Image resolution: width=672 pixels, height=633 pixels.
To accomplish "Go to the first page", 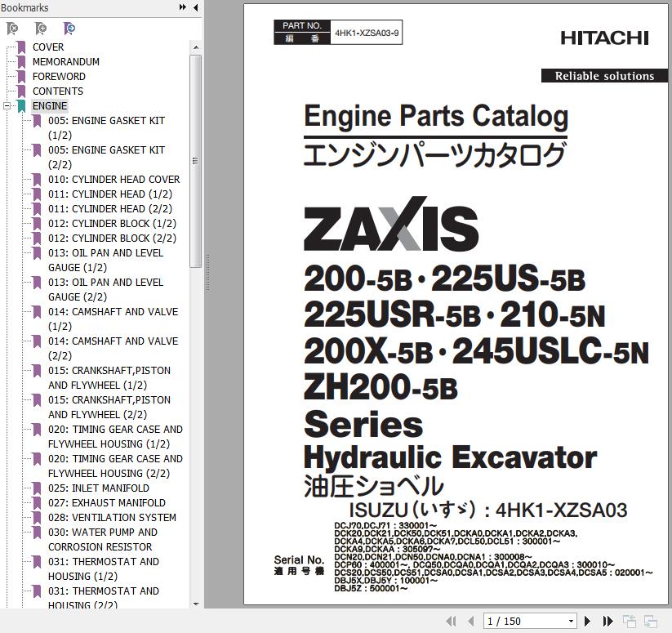I will pyautogui.click(x=451, y=621).
